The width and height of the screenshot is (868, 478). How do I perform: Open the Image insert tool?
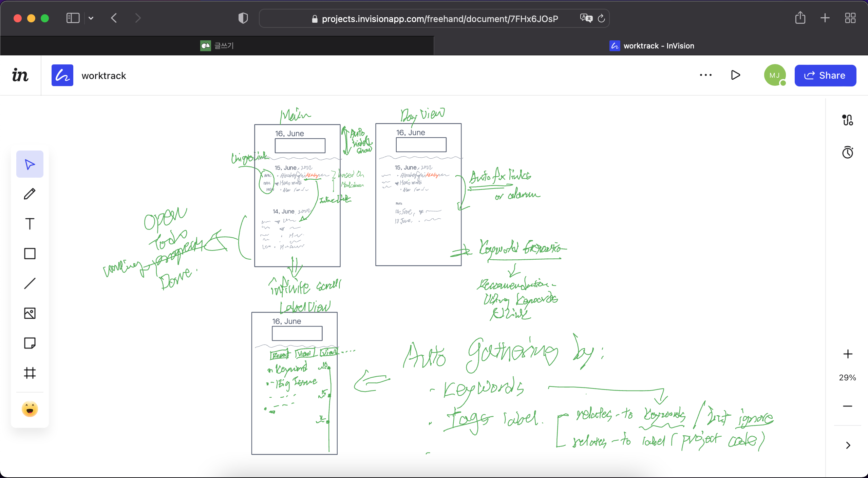30,313
